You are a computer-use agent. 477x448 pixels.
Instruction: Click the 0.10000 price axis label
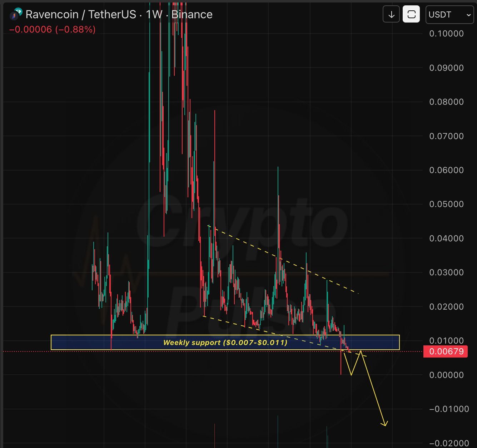coord(446,34)
